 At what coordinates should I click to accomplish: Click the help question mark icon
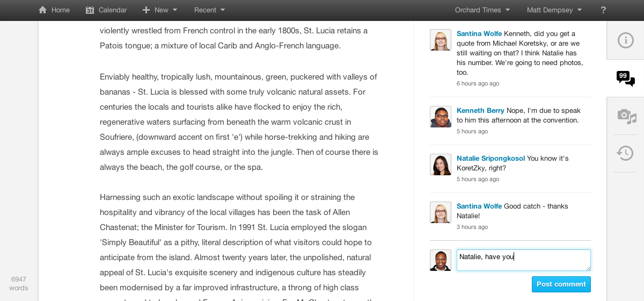[x=603, y=10]
